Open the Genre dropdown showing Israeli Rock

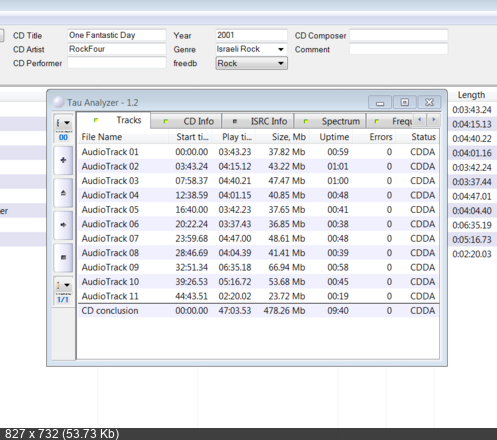click(281, 49)
